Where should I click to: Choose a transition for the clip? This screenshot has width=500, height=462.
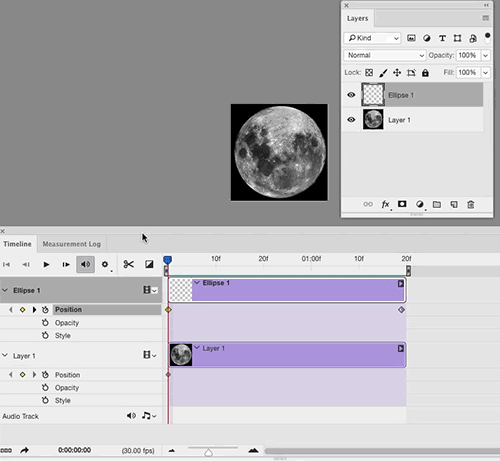(x=149, y=264)
